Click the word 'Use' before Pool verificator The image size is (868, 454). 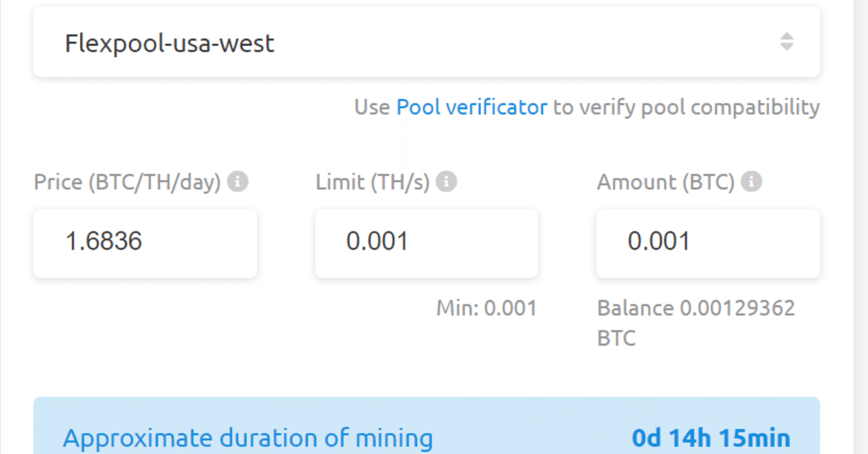click(x=372, y=107)
